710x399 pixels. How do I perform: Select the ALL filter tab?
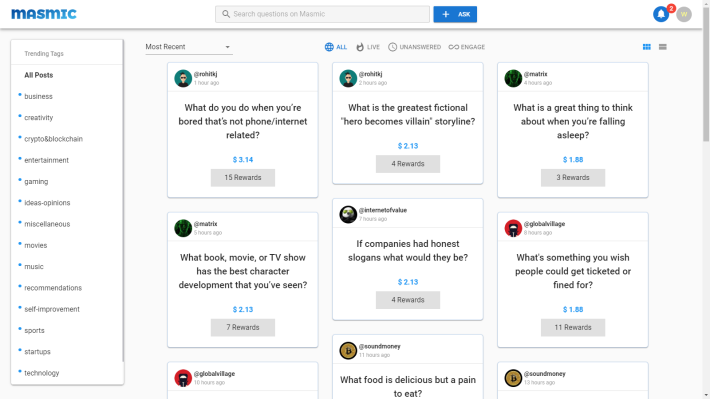pyautogui.click(x=336, y=47)
